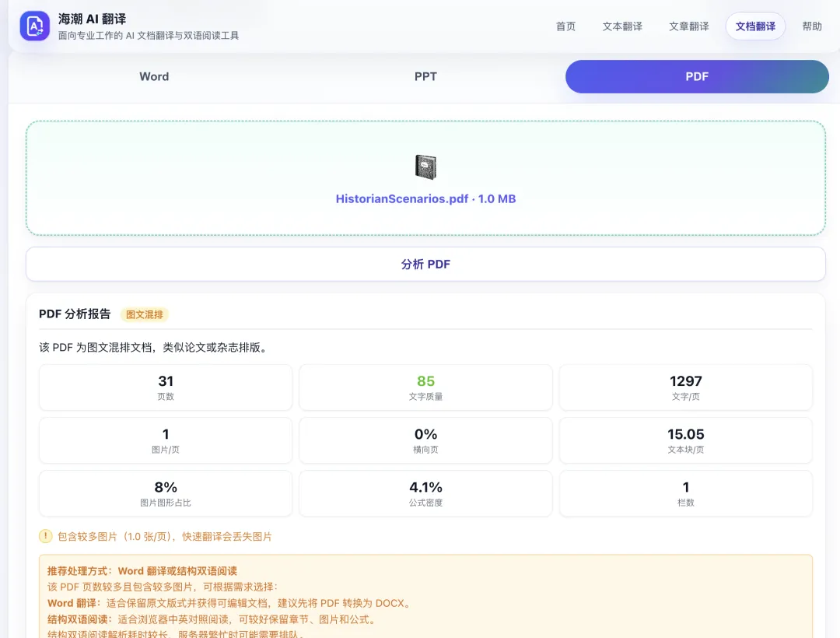
Task: Click the 0% 横向页 stat card
Action: tap(425, 440)
